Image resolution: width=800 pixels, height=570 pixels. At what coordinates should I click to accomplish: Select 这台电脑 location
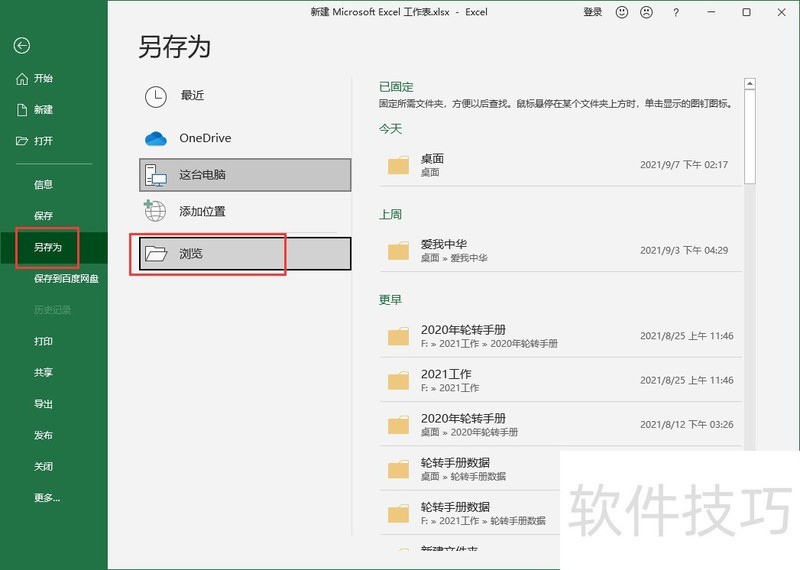(245, 175)
